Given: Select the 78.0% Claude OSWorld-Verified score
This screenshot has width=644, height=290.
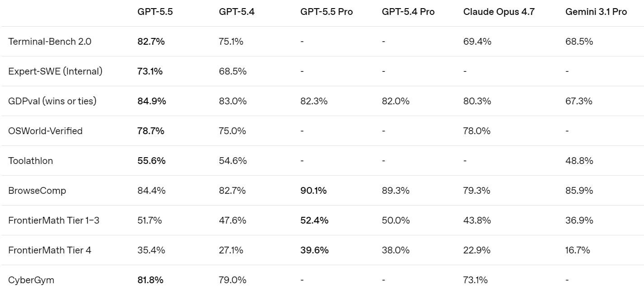Looking at the screenshot, I should (477, 131).
